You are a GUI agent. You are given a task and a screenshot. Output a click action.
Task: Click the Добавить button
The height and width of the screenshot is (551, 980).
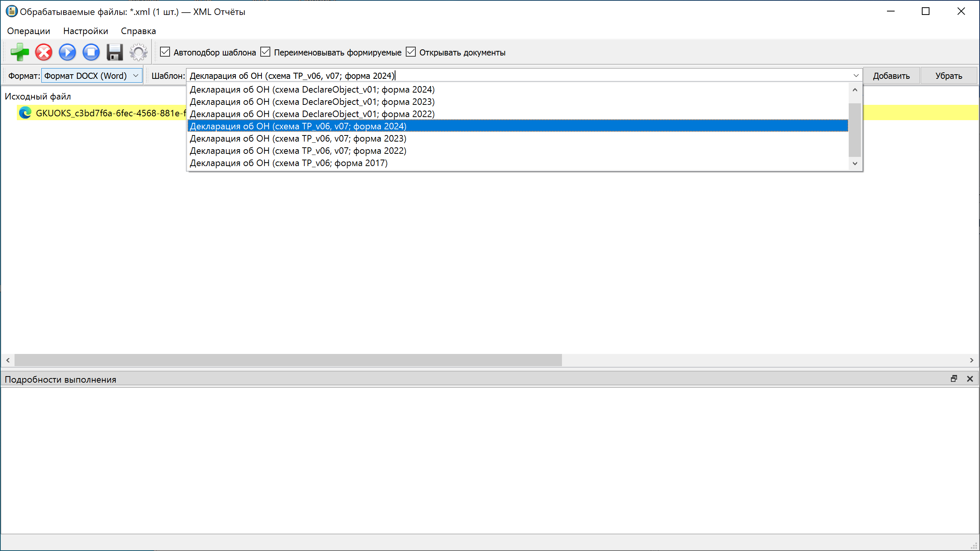tap(891, 76)
